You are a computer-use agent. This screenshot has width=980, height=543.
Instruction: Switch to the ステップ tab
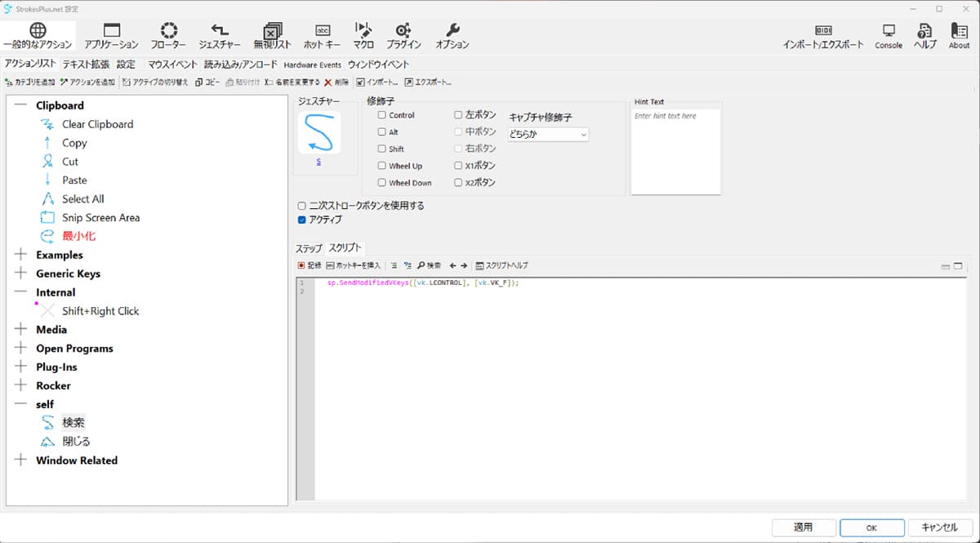[x=309, y=248]
